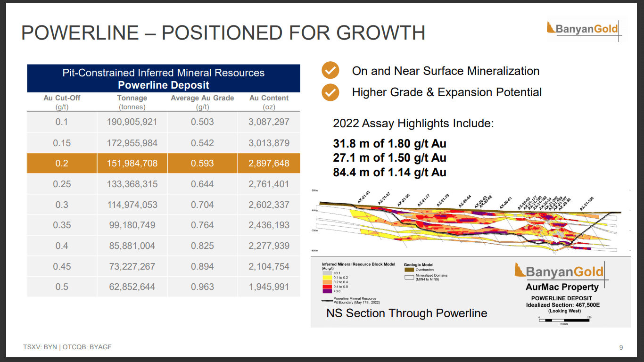The height and width of the screenshot is (362, 644).
Task: Click drill hole label AX-21-77
Action: tap(423, 200)
